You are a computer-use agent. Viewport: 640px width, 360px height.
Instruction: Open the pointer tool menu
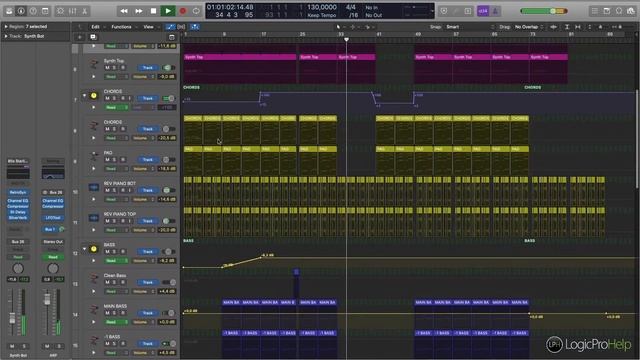(340, 27)
